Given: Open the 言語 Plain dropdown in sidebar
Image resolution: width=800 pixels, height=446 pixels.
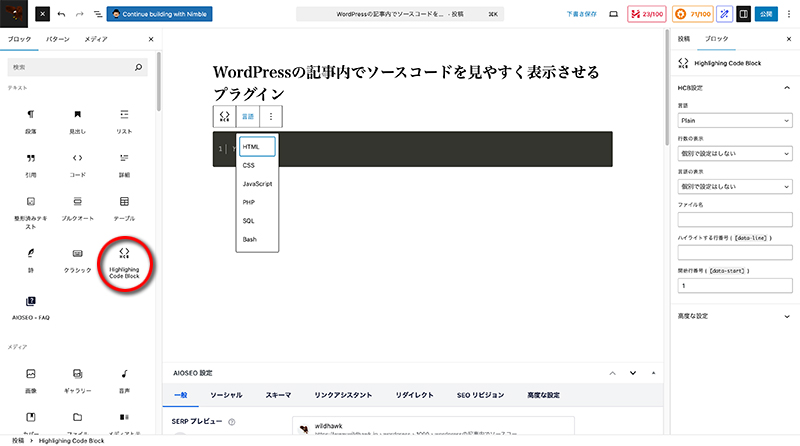Looking at the screenshot, I should 734,120.
